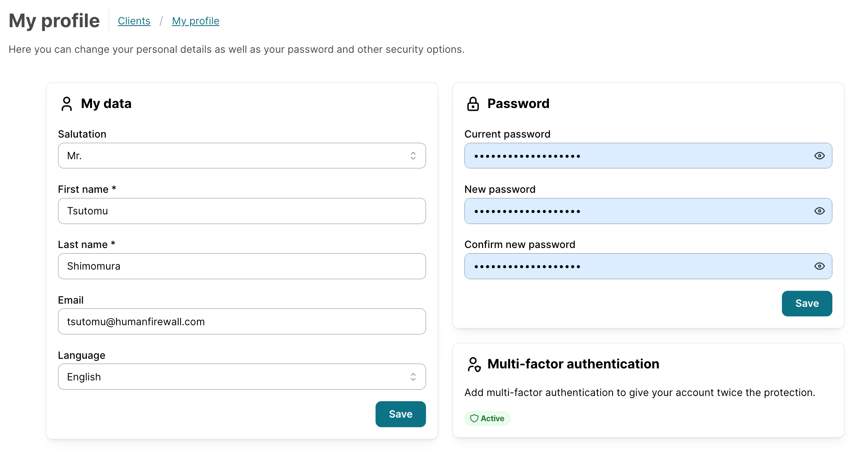Focus the Confirm new password field
The image size is (868, 452).
pyautogui.click(x=637, y=266)
